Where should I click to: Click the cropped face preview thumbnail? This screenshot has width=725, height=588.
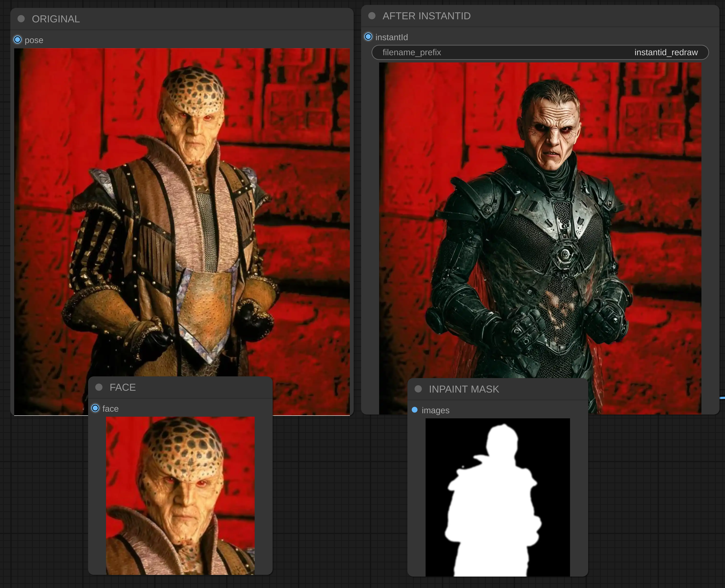180,494
